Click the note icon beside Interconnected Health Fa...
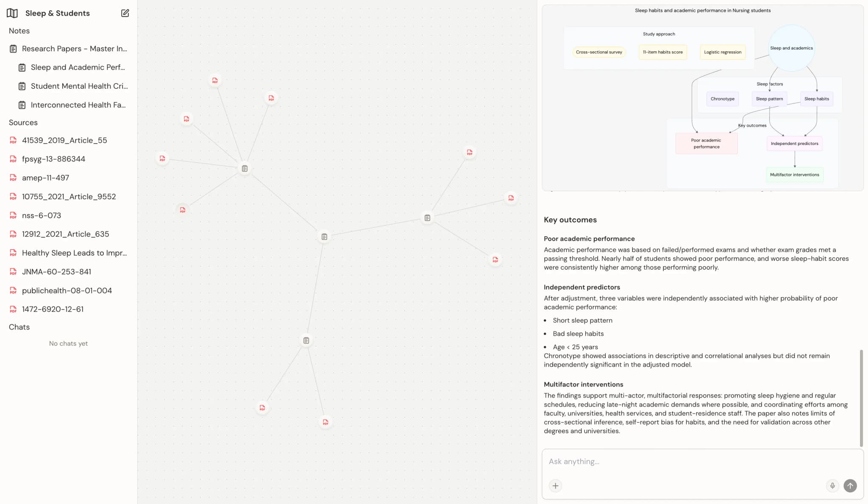Screen dimensions: 868x504 (x=22, y=104)
